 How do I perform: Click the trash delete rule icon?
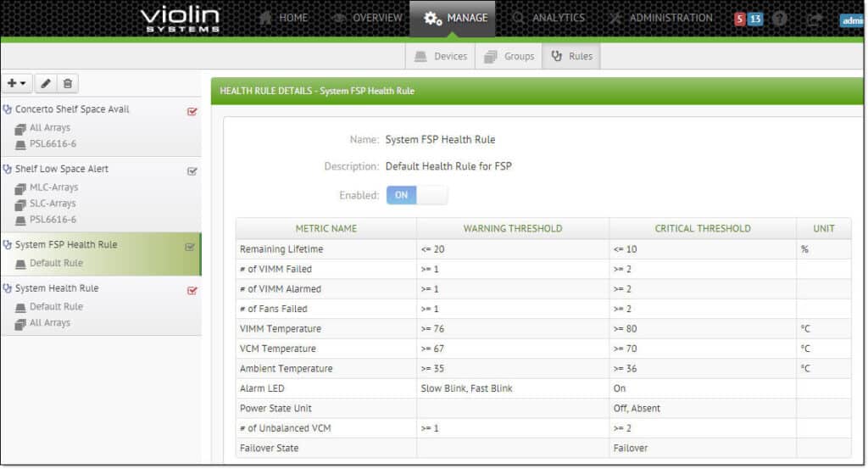[68, 83]
